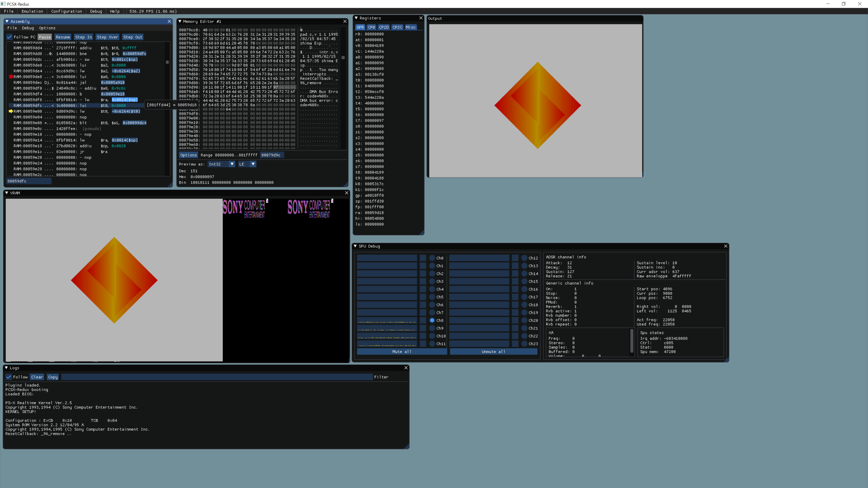868x488 pixels.
Task: Click the Ch9 channel waveform bar
Action: 387,328
